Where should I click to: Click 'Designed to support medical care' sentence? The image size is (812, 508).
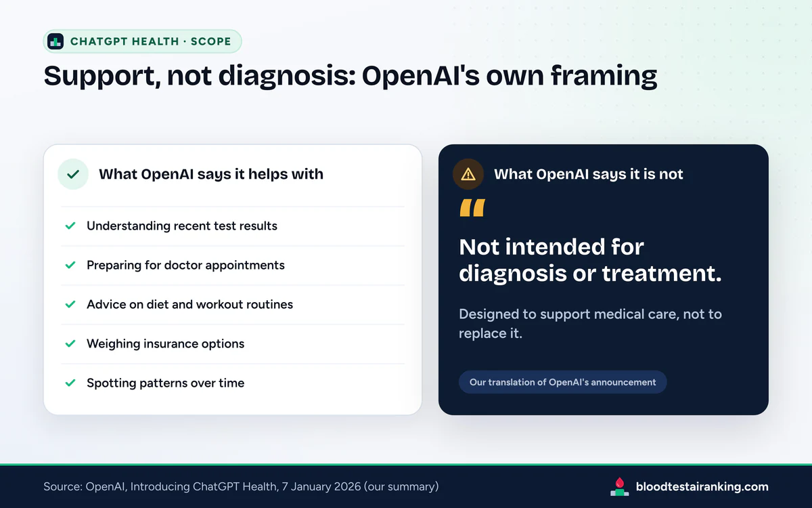(x=591, y=324)
